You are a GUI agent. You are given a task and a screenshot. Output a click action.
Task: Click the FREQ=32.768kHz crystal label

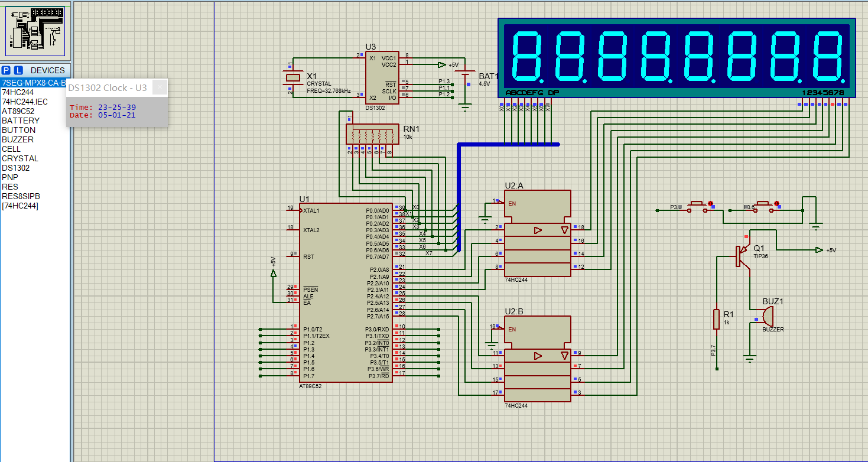click(x=329, y=91)
